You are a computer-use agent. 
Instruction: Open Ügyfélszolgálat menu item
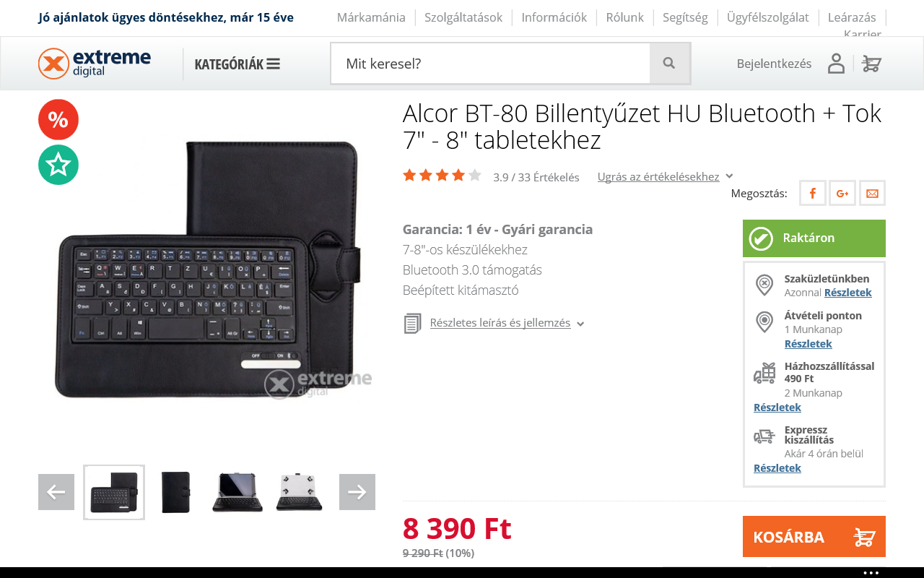click(x=767, y=17)
